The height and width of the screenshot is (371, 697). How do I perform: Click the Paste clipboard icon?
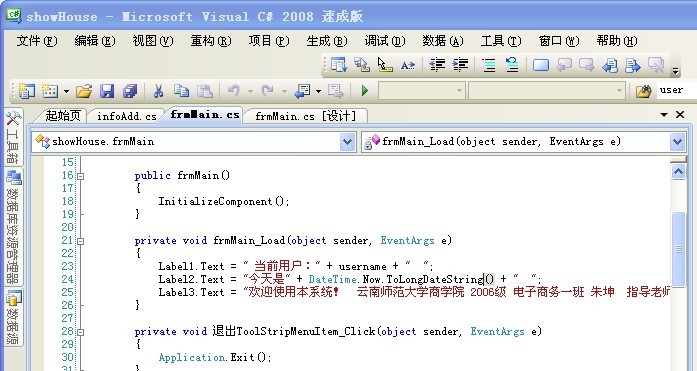coord(204,91)
